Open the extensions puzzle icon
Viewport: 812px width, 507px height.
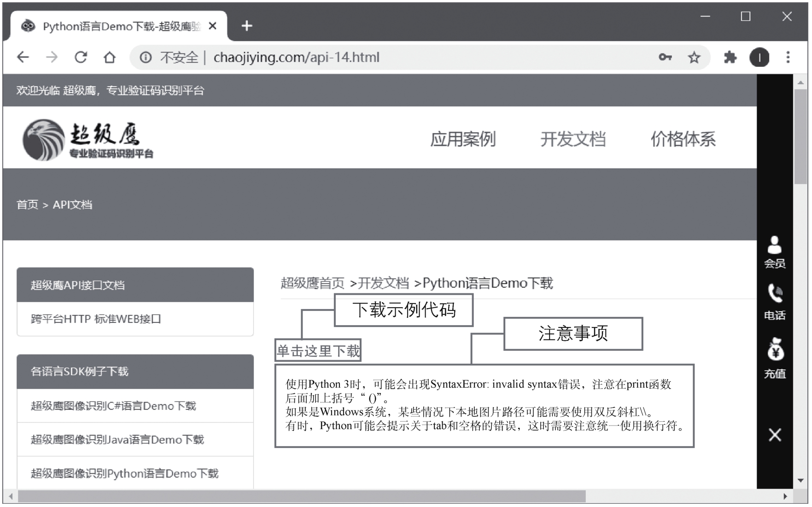(730, 57)
